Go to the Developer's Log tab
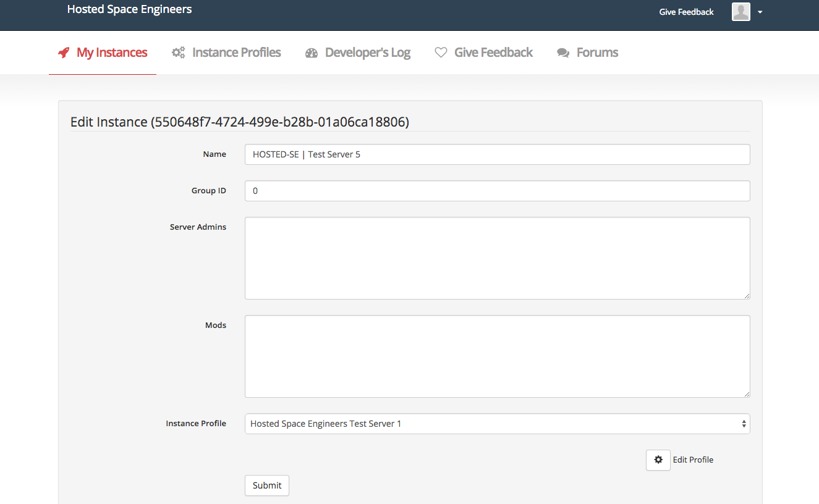The image size is (819, 504). pyautogui.click(x=358, y=53)
